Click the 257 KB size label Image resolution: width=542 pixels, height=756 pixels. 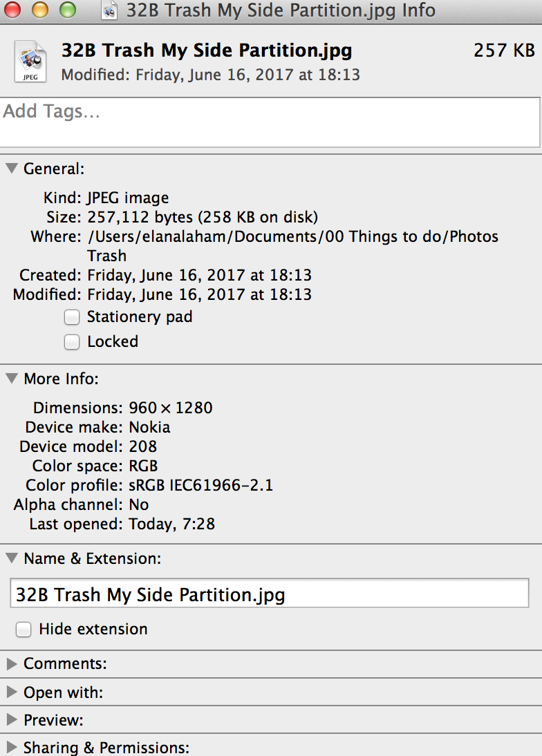[x=504, y=50]
